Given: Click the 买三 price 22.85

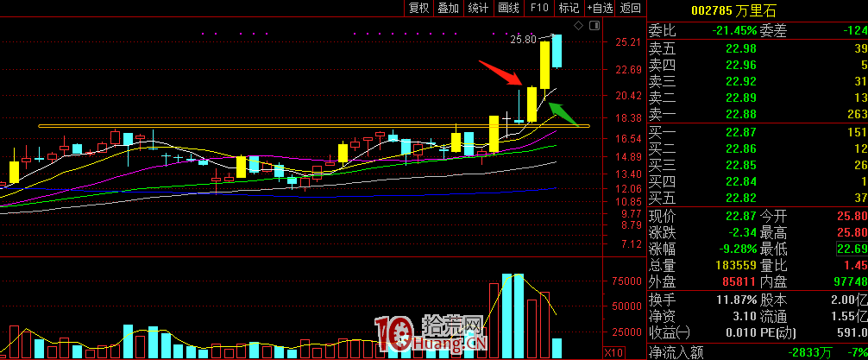Looking at the screenshot, I should [x=740, y=165].
